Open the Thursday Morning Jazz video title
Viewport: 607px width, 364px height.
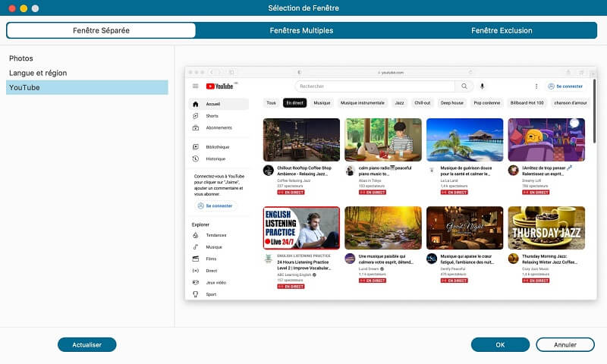point(549,259)
